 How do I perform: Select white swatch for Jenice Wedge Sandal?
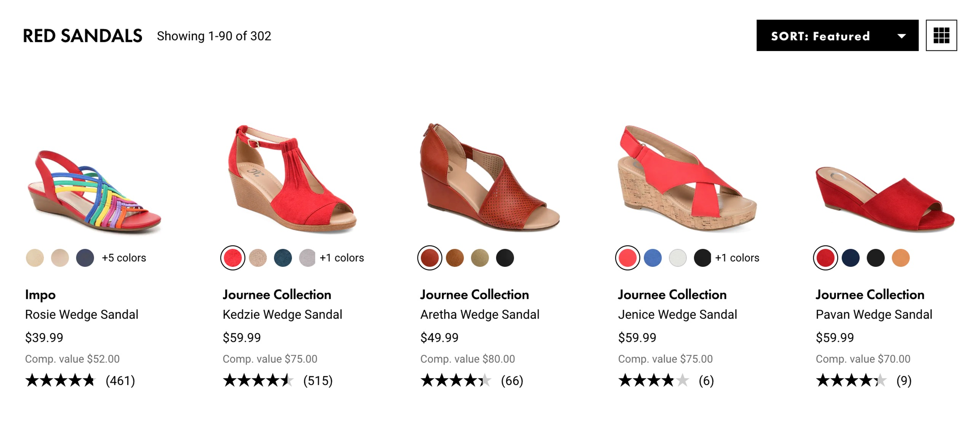(x=677, y=258)
